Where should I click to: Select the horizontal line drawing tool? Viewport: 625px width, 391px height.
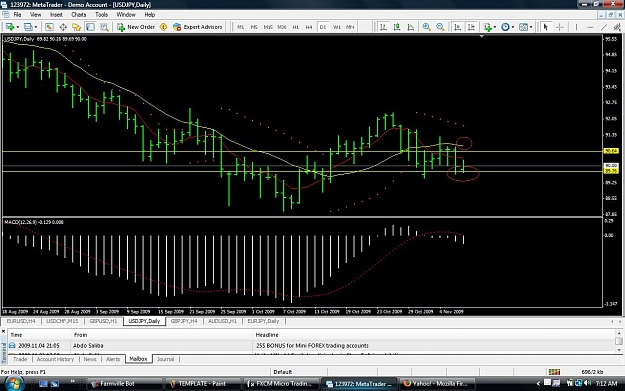pos(590,27)
